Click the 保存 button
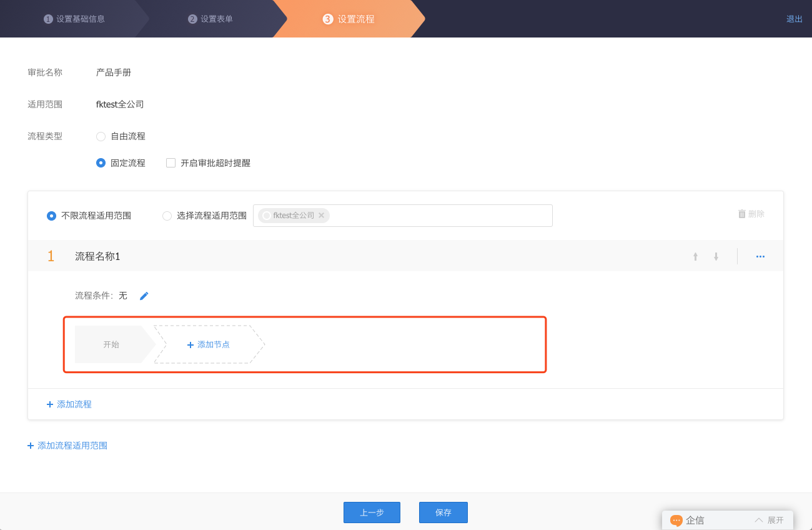The image size is (812, 530). coord(443,512)
